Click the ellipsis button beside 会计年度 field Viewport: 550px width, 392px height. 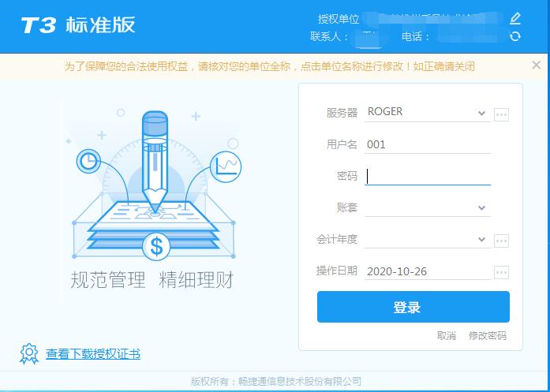coord(501,241)
